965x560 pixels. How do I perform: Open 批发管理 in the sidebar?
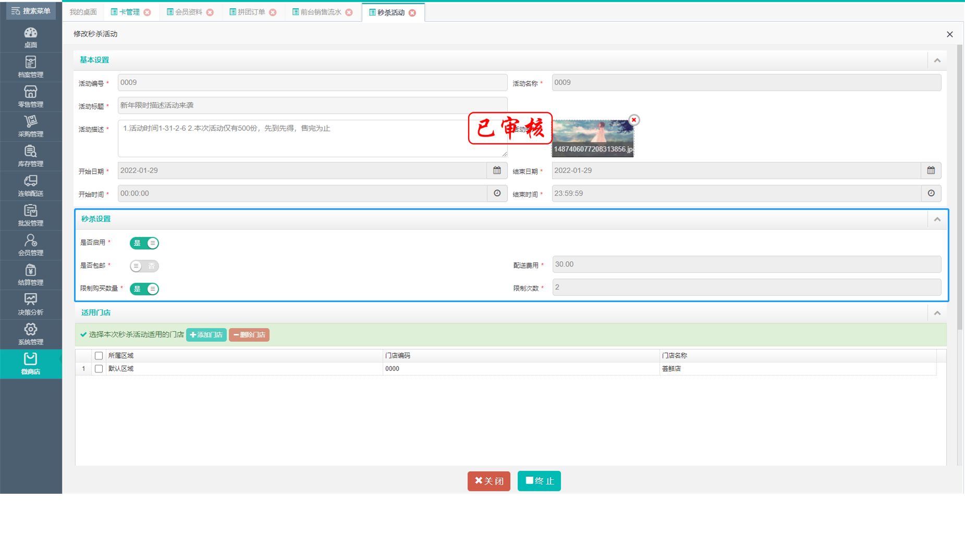(x=31, y=216)
